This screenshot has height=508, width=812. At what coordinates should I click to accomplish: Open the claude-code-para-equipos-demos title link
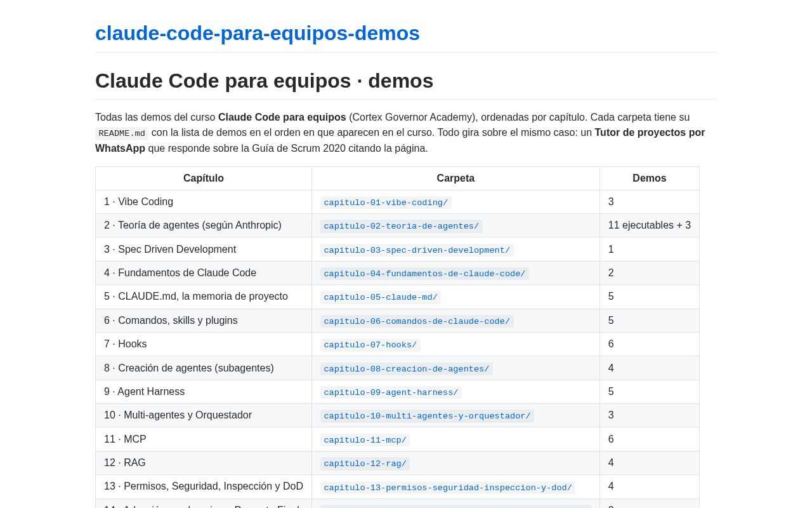pyautogui.click(x=258, y=33)
